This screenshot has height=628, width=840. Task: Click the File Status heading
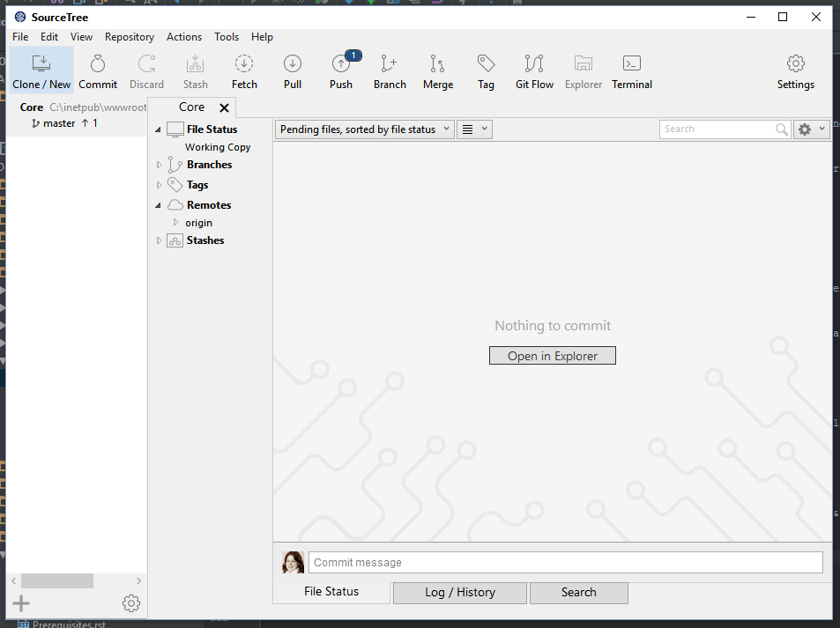tap(212, 129)
